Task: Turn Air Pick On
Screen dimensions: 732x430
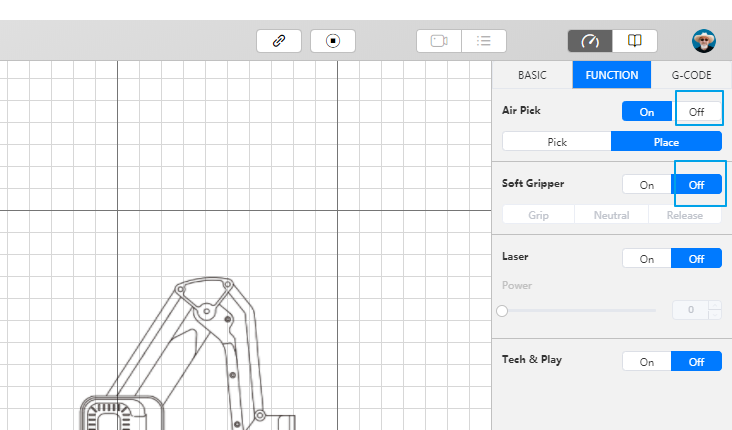Action: point(647,112)
